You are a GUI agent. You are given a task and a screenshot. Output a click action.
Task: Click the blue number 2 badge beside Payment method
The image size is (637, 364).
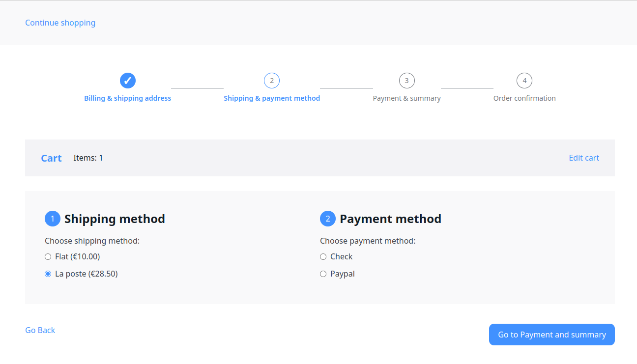[328, 219]
